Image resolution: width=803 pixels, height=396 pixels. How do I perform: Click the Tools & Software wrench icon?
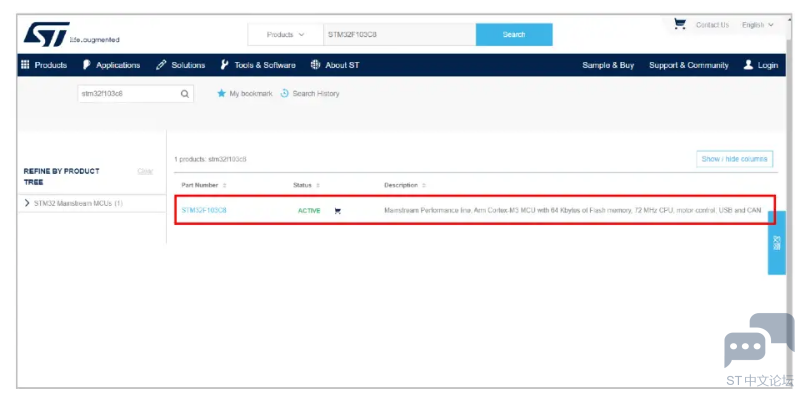click(224, 65)
